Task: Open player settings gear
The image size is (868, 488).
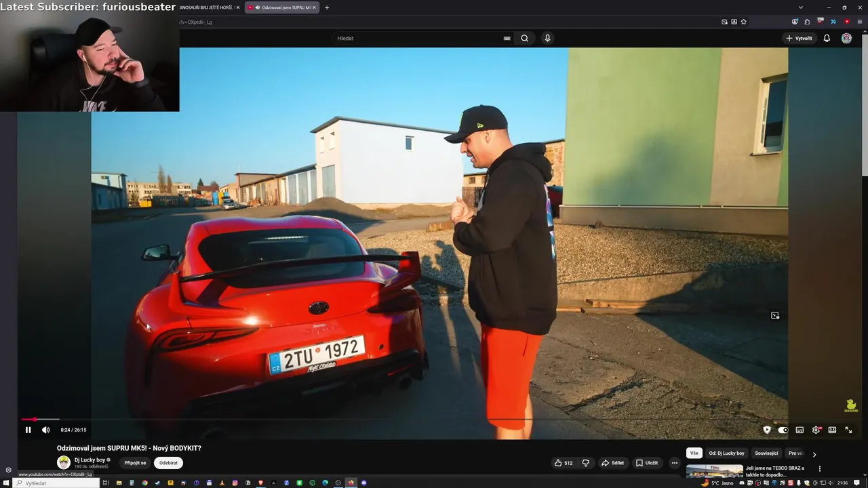Action: 816,430
